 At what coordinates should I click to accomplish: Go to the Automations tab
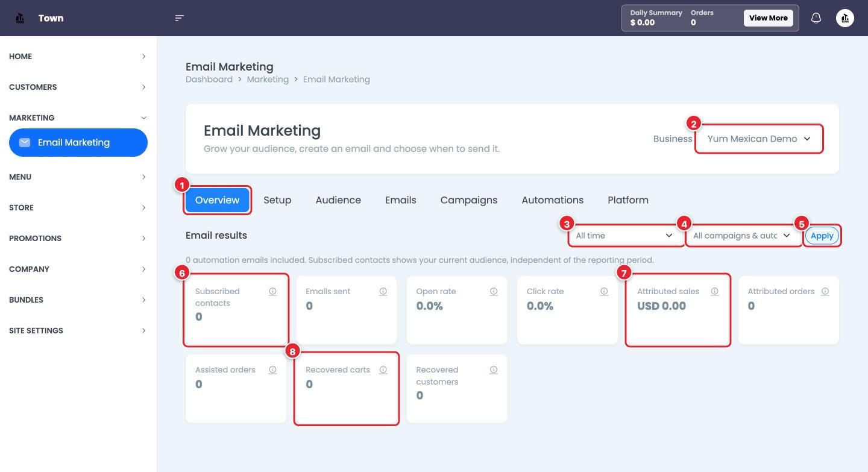pos(553,200)
